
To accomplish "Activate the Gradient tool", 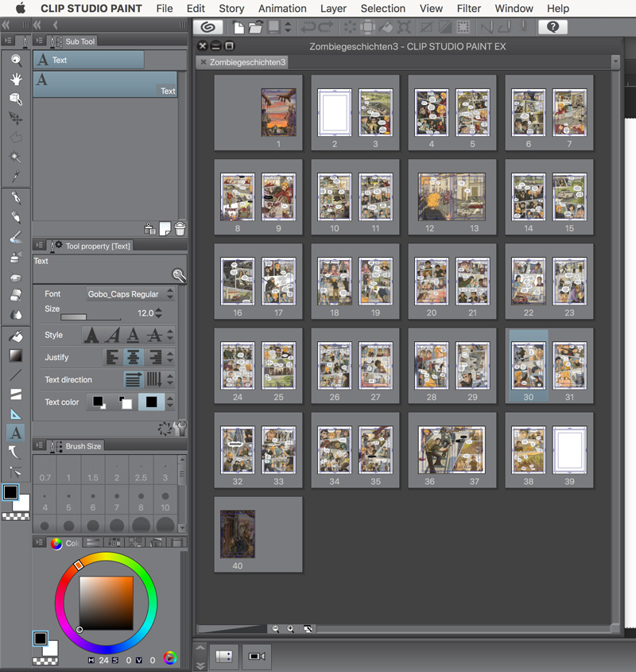I will coord(15,355).
